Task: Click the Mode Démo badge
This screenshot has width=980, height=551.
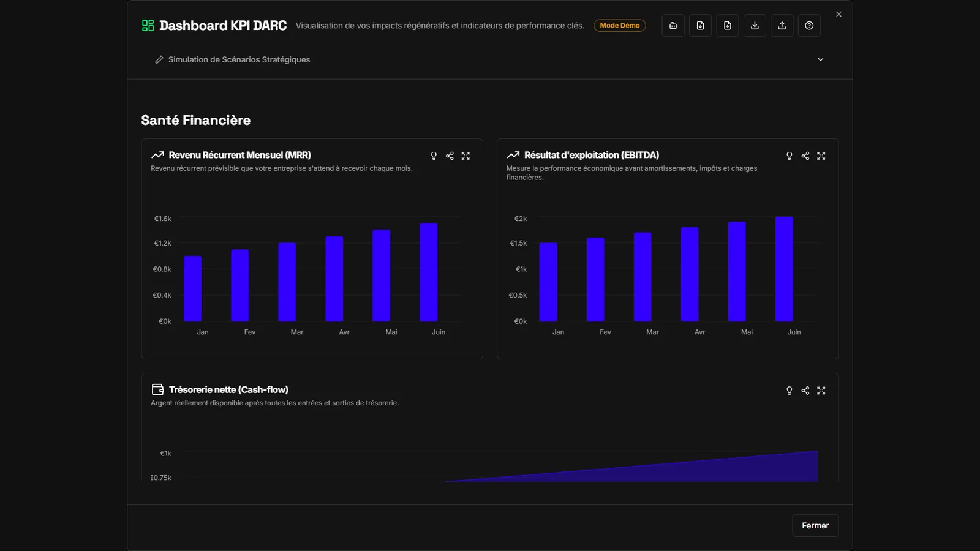Action: pyautogui.click(x=620, y=25)
